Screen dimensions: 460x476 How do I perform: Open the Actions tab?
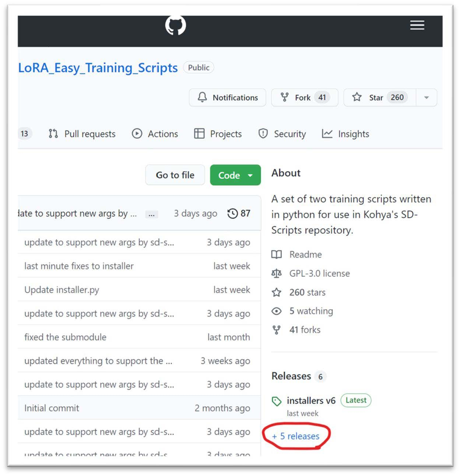[x=155, y=134]
